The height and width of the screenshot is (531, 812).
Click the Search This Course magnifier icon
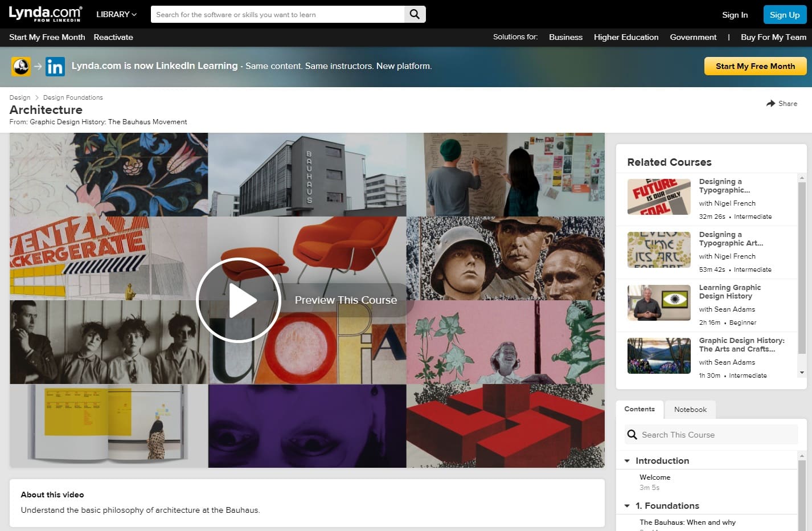[x=632, y=435]
